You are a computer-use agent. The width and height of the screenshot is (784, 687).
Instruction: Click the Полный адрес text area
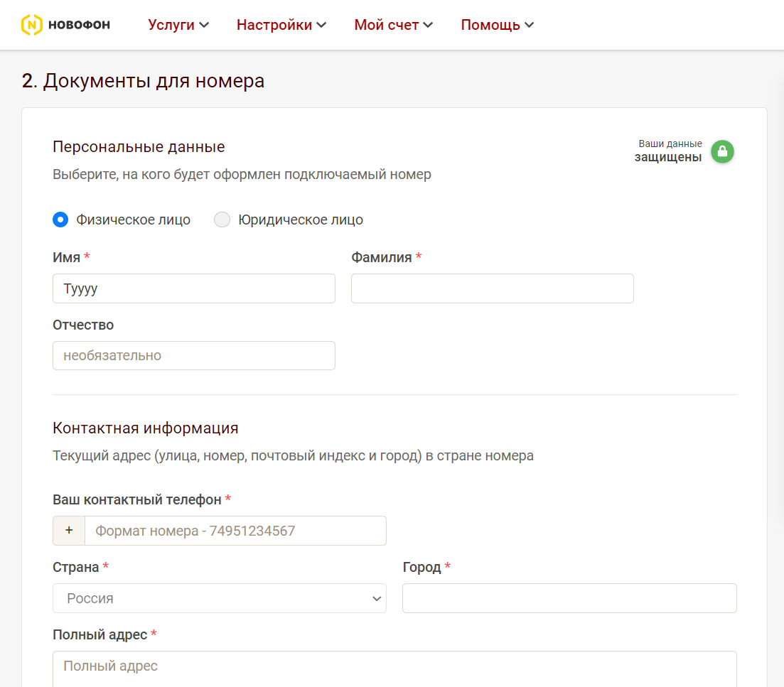point(394,668)
